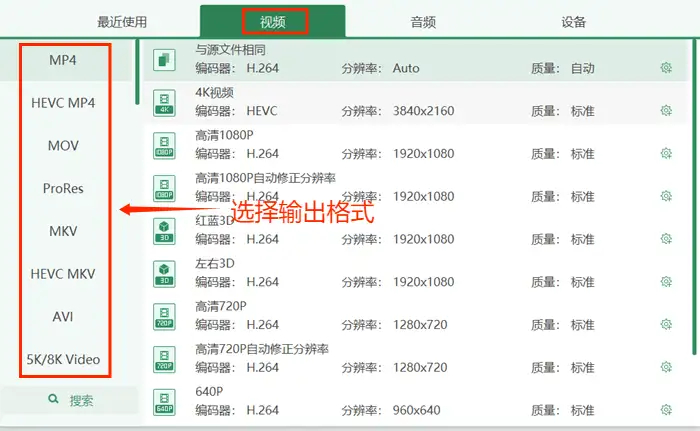The image size is (700, 431).
Task: Select MOV in format list
Action: point(63,146)
